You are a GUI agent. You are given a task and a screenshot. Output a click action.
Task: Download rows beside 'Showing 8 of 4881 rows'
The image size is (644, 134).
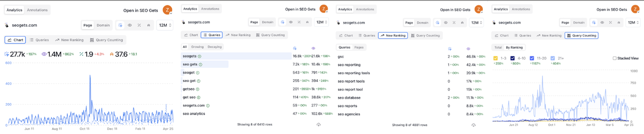(x=474, y=125)
